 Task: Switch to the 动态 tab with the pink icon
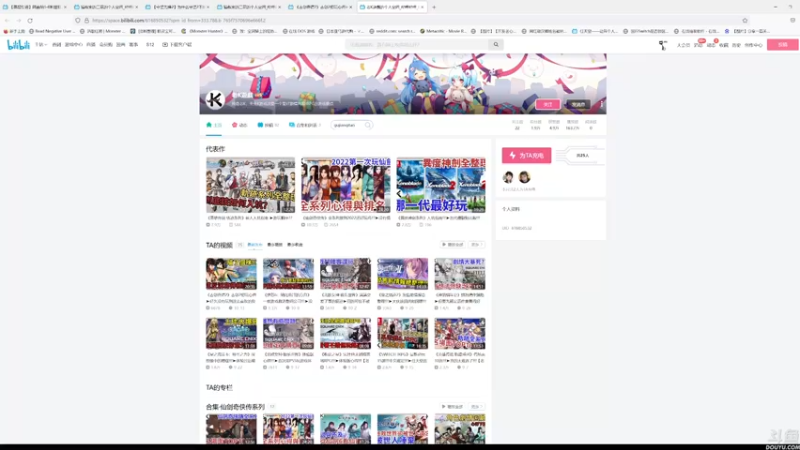pyautogui.click(x=239, y=125)
